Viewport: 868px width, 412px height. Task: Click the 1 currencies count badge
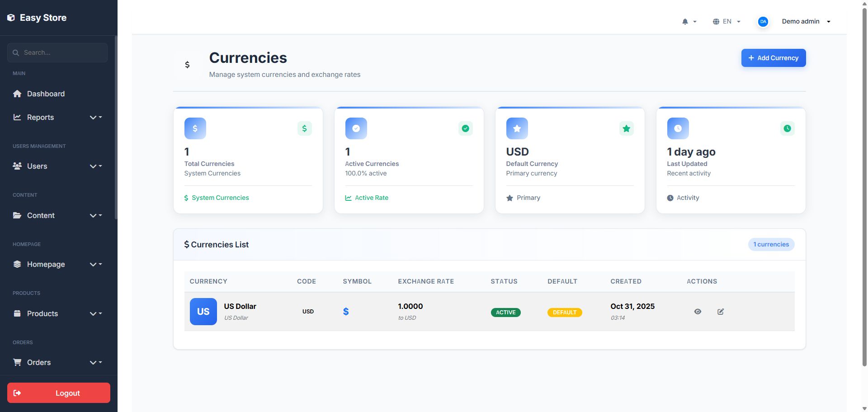pyautogui.click(x=771, y=245)
